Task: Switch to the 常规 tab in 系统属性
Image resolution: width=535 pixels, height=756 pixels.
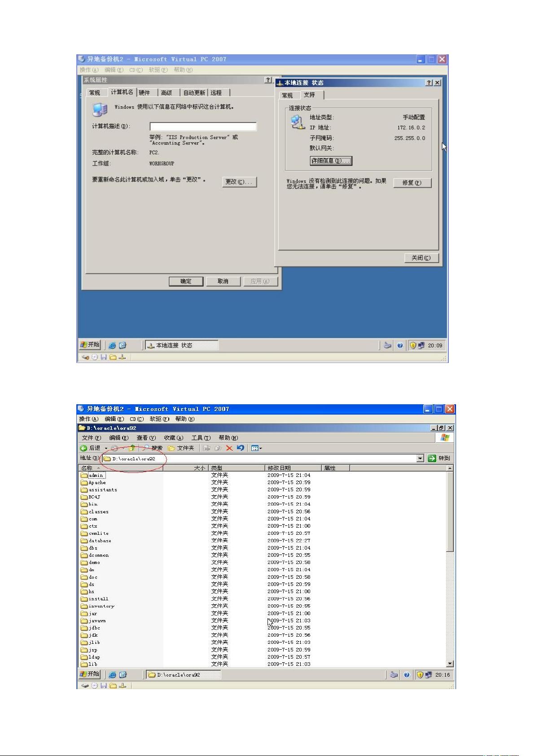Action: click(95, 93)
